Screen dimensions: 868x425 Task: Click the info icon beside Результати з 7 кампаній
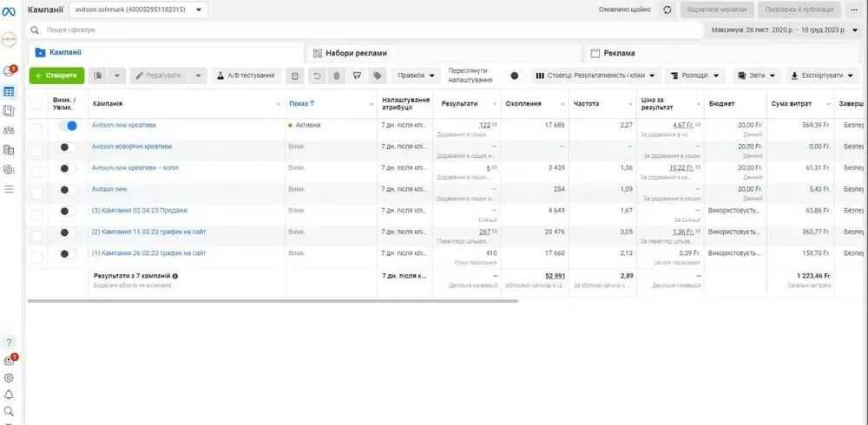tap(175, 276)
